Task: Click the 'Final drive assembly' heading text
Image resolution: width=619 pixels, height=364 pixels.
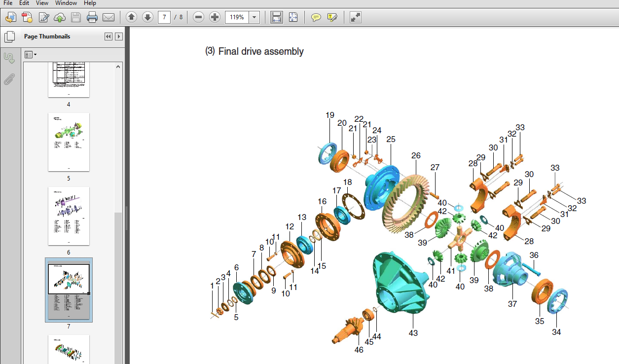Action: [261, 51]
